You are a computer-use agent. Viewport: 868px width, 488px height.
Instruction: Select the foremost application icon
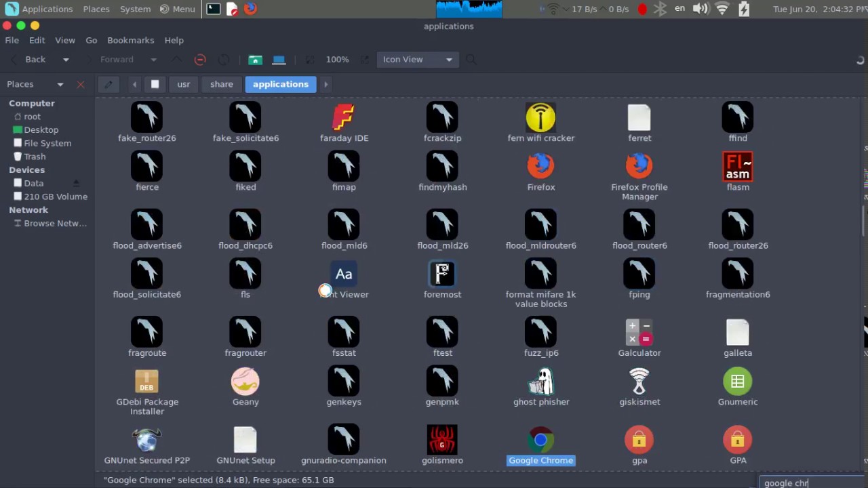442,274
